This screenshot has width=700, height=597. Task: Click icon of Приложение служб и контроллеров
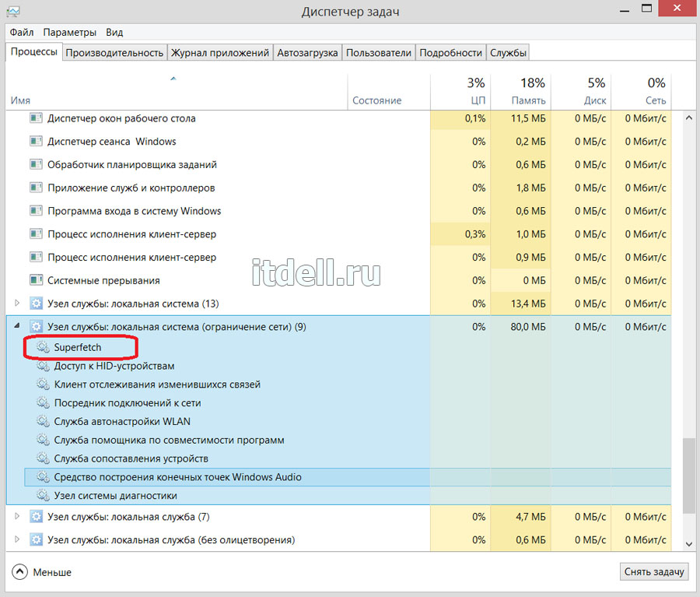(x=36, y=188)
